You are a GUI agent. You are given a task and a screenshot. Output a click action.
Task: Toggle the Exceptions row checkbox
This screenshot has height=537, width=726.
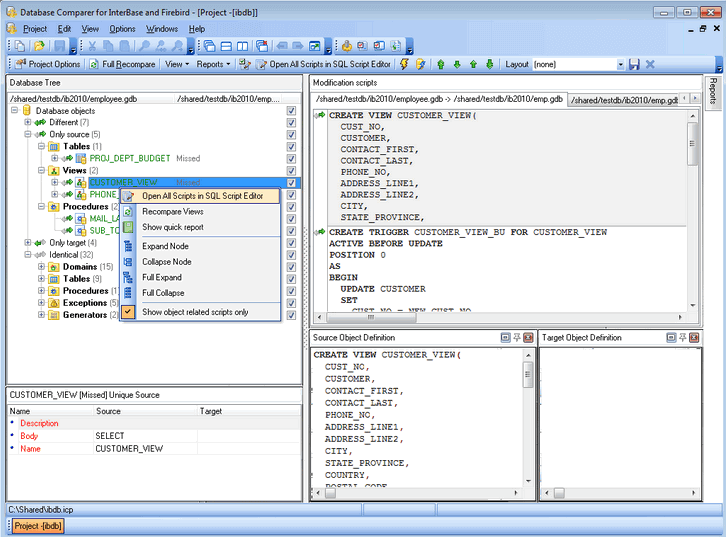pos(291,303)
